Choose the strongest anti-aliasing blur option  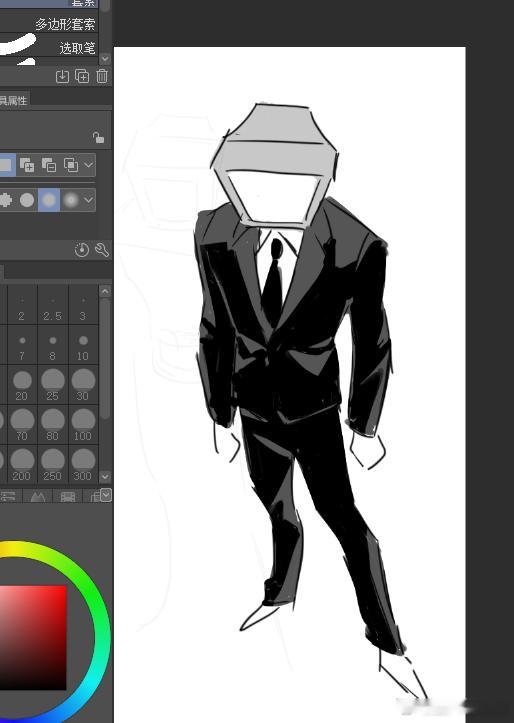pos(71,200)
